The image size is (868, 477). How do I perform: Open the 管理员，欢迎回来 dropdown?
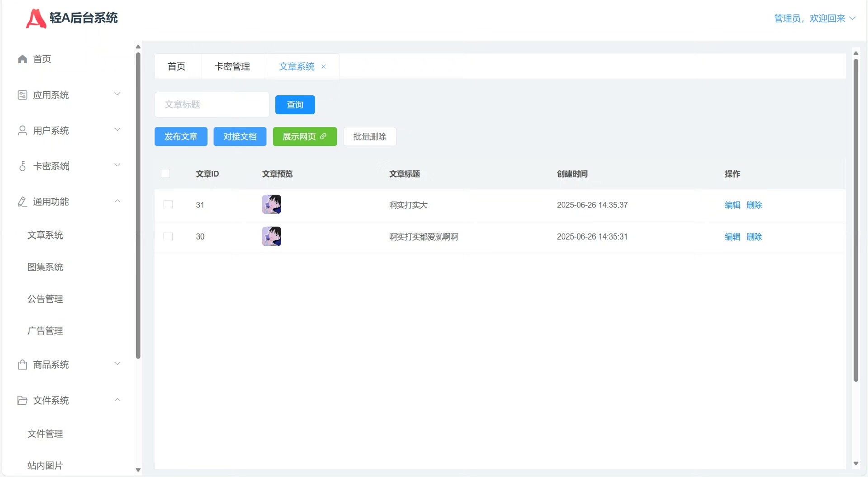814,19
